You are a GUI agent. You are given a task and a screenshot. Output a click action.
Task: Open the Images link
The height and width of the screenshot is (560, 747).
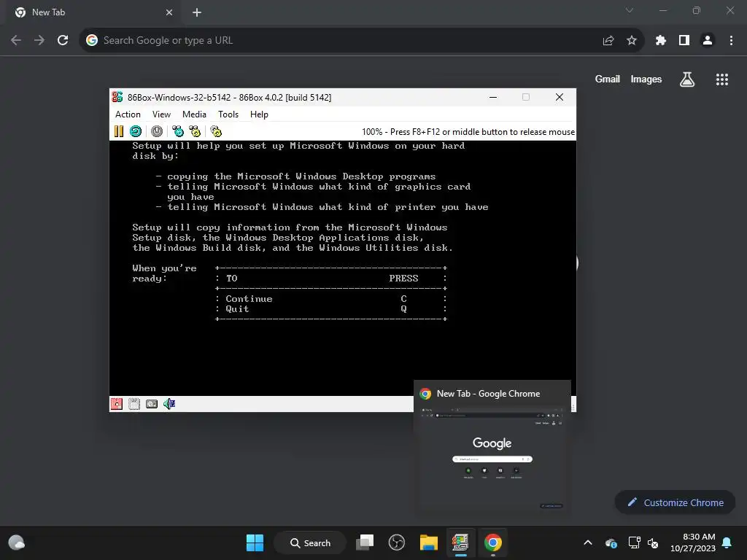pyautogui.click(x=646, y=79)
